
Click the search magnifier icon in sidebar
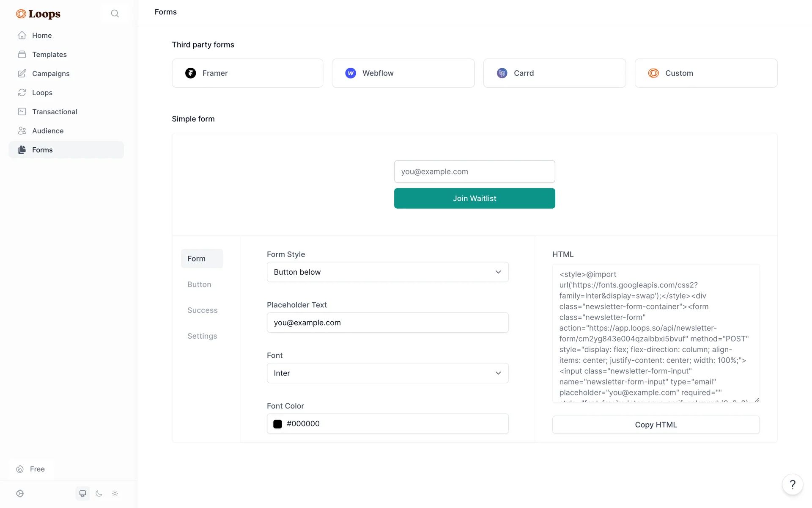115,14
